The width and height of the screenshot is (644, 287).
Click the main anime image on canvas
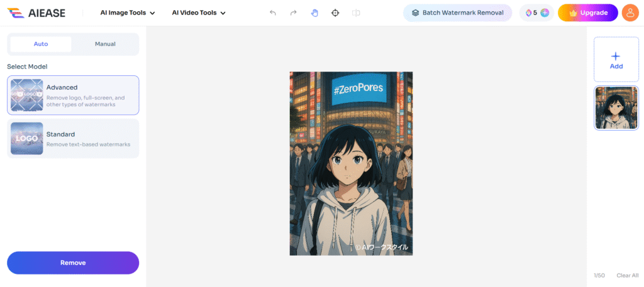coord(351,163)
